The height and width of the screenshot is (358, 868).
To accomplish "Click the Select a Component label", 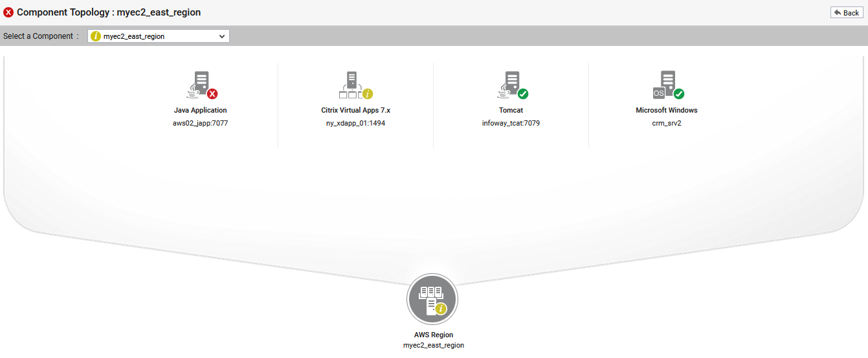I will coord(41,36).
